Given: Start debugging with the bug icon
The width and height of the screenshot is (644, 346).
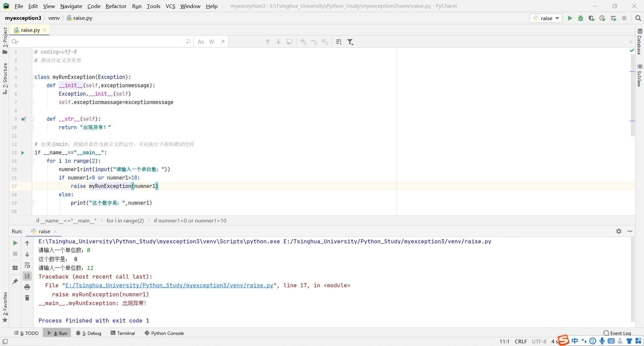Looking at the screenshot, I should click(x=581, y=18).
